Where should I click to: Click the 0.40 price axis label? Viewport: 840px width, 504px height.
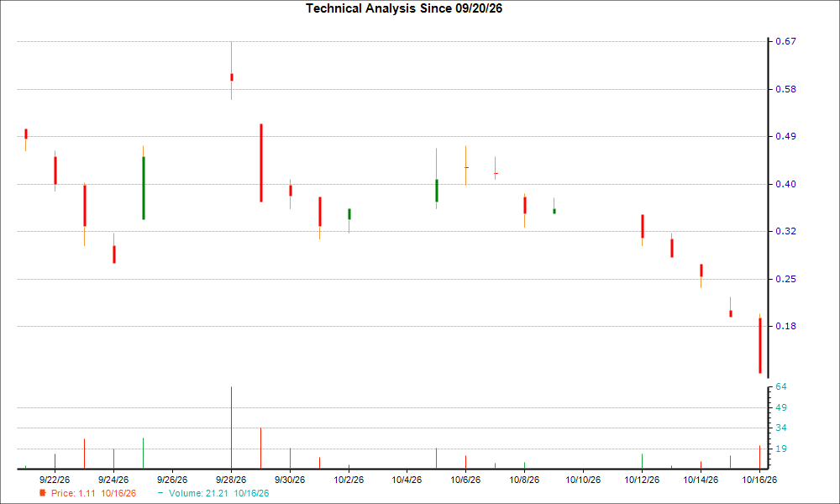(786, 184)
